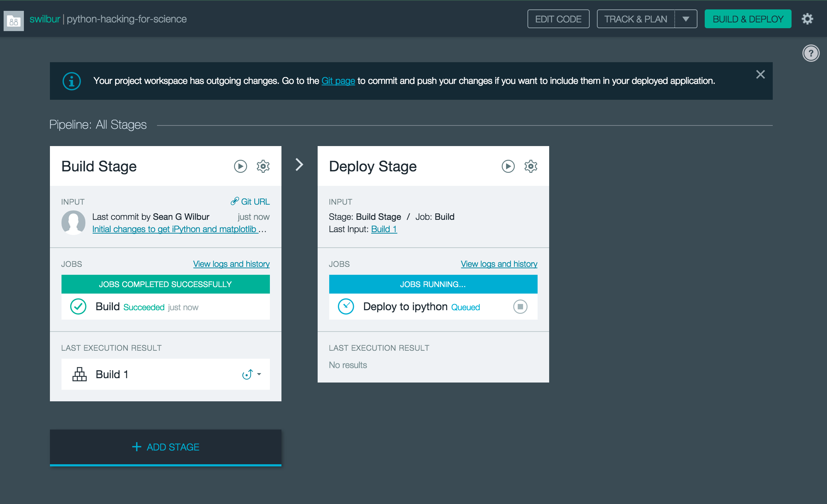Click Sean G Wilbur's avatar thumbnail
827x504 pixels.
tap(73, 223)
